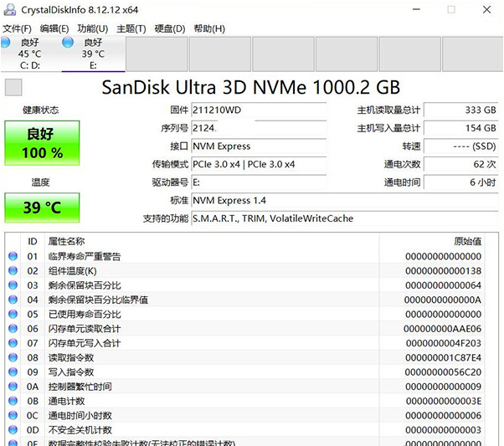Click blue status circle on E: disk tab
The height and width of the screenshot is (446, 504).
point(68,43)
